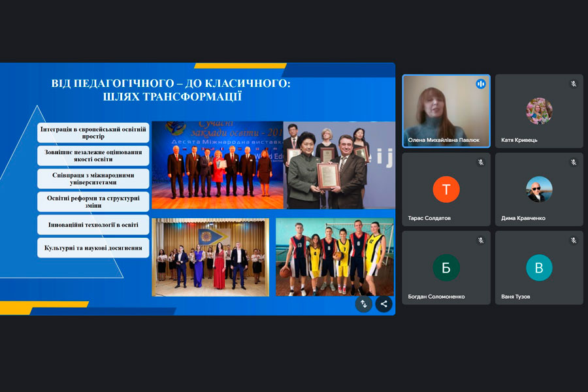Viewport: 588px width, 392px height.
Task: Select Олена Михайлівна Павлюк video tile
Action: [x=446, y=111]
